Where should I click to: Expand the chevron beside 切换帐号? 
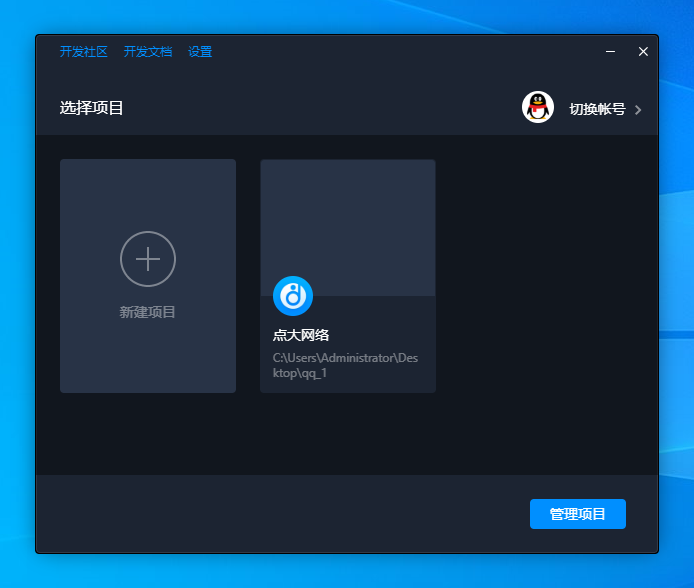[x=638, y=110]
